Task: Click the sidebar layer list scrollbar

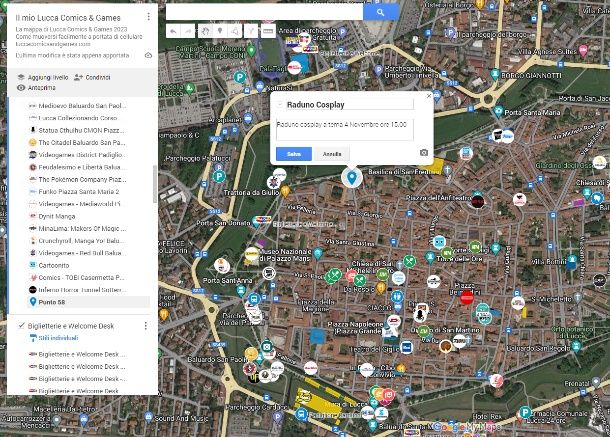Action: (x=155, y=184)
